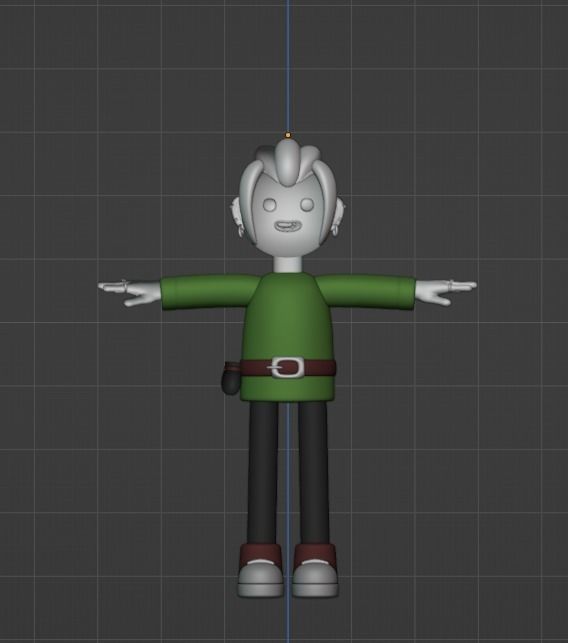Select the silver belt buckle

pyautogui.click(x=288, y=367)
